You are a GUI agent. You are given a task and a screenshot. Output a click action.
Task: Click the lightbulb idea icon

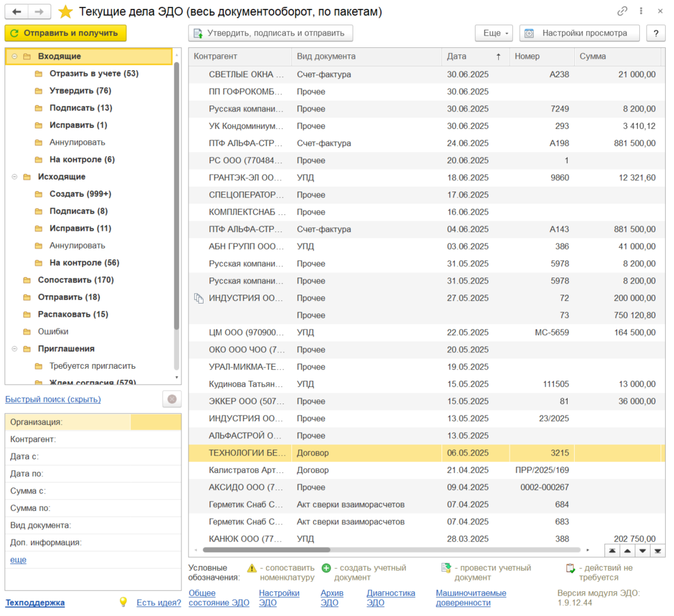point(123,602)
